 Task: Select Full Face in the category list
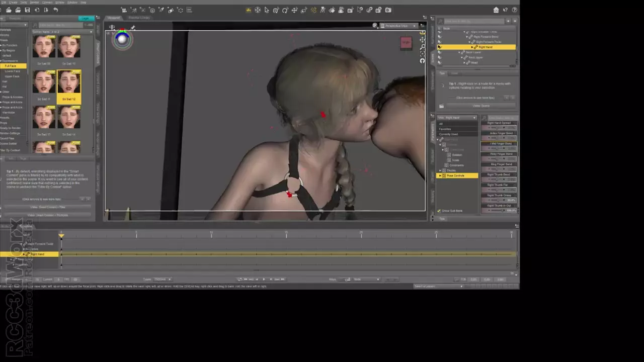11,66
